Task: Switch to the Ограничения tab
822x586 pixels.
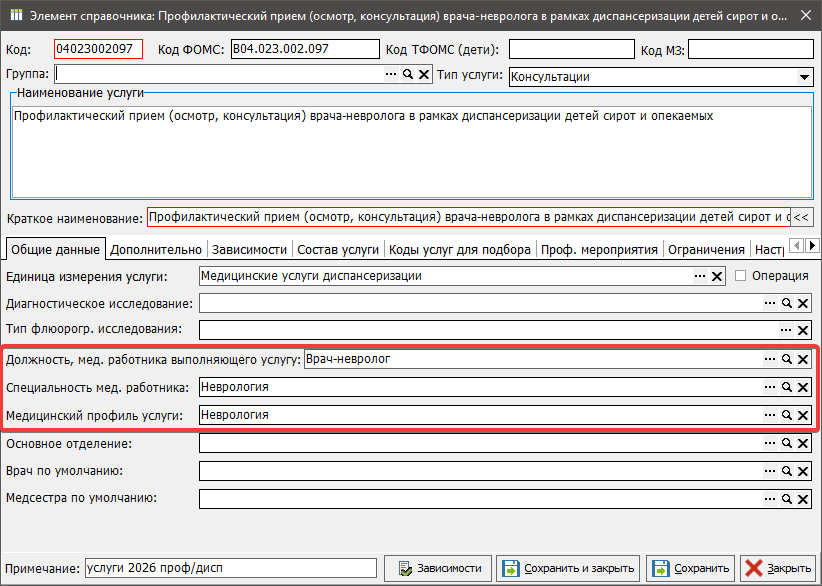Action: (706, 250)
